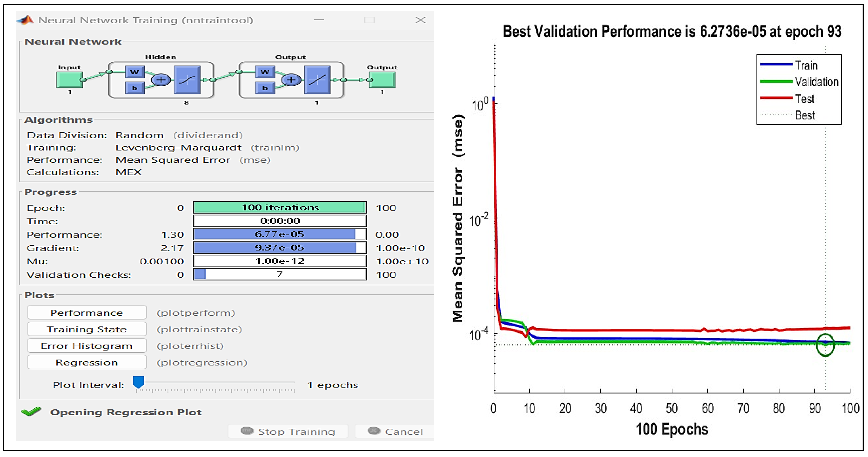
Task: Click the Output layer sum junction circle
Action: (x=291, y=80)
